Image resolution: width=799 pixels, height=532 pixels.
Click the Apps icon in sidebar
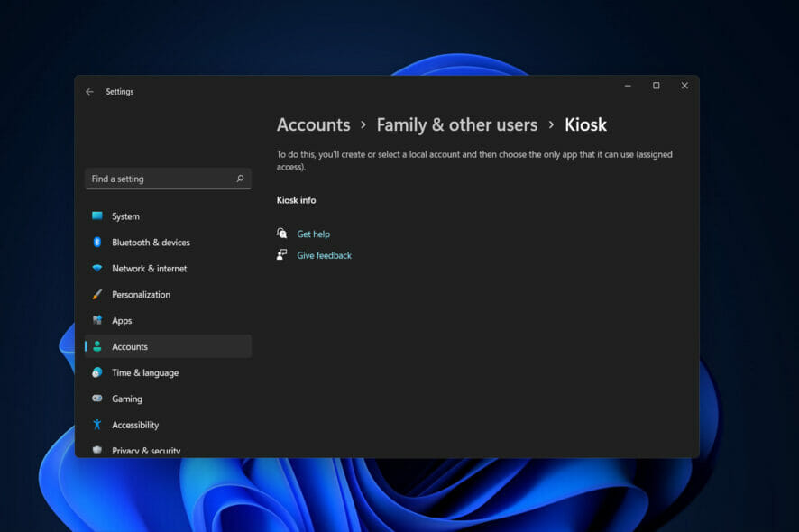click(x=96, y=320)
